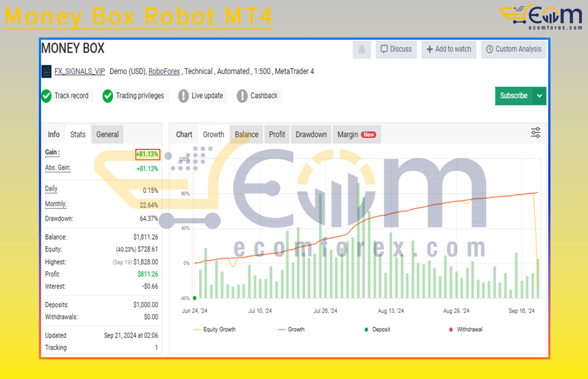
Task: Toggle the Equity Growth legend series
Action: tap(214, 330)
